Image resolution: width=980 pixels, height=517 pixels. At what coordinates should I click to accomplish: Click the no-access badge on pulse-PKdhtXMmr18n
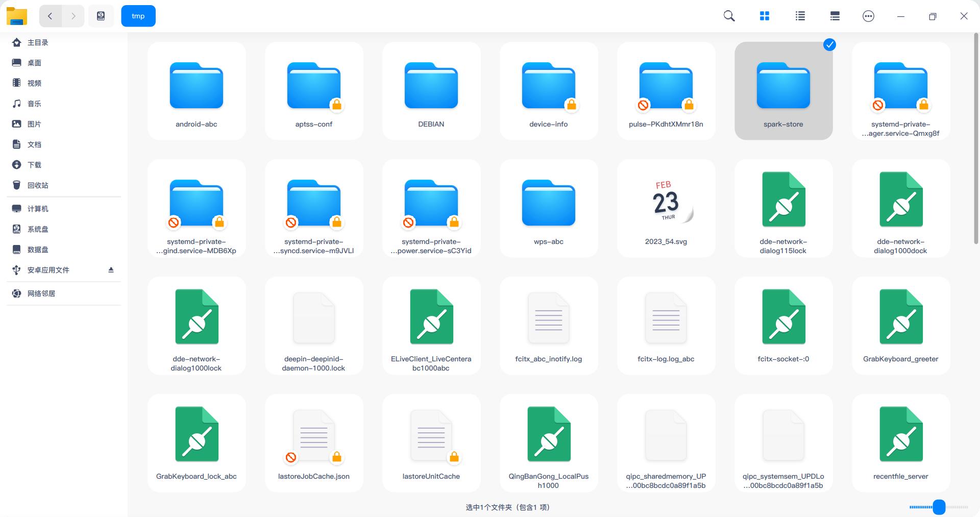point(643,106)
